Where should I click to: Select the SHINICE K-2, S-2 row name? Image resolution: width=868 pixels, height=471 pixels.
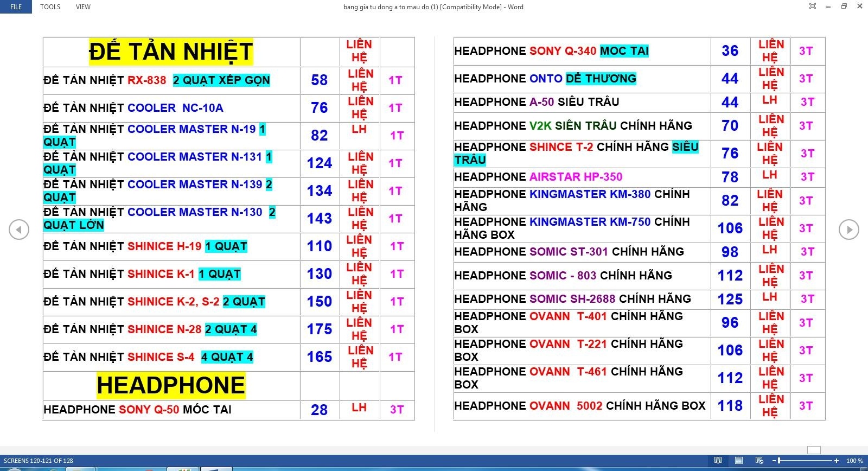pos(155,302)
